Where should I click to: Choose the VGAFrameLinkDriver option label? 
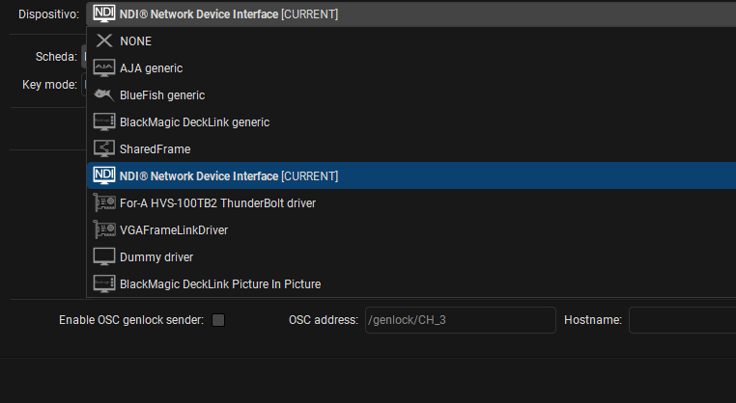pyautogui.click(x=174, y=230)
